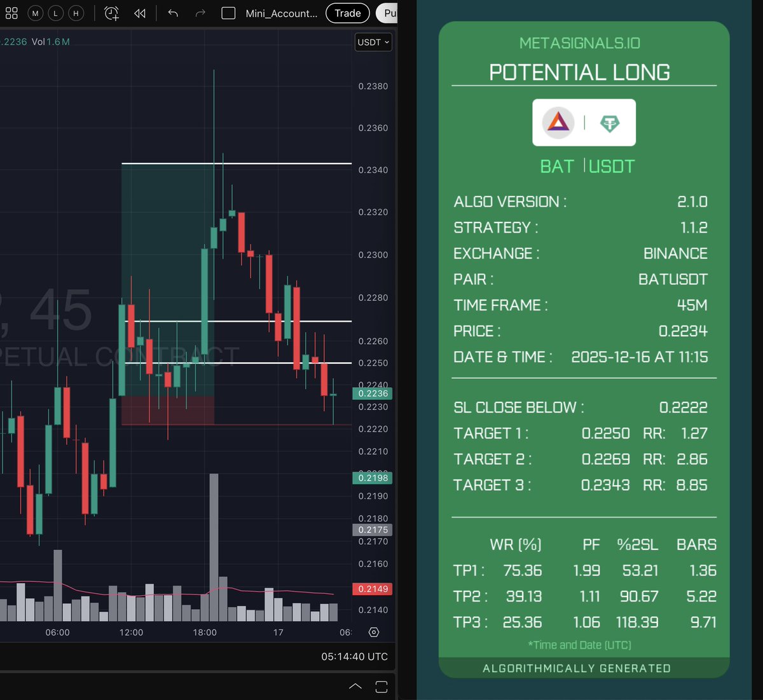The image size is (763, 700).
Task: Click the TARGET 3 price 0.2343
Action: pyautogui.click(x=605, y=485)
